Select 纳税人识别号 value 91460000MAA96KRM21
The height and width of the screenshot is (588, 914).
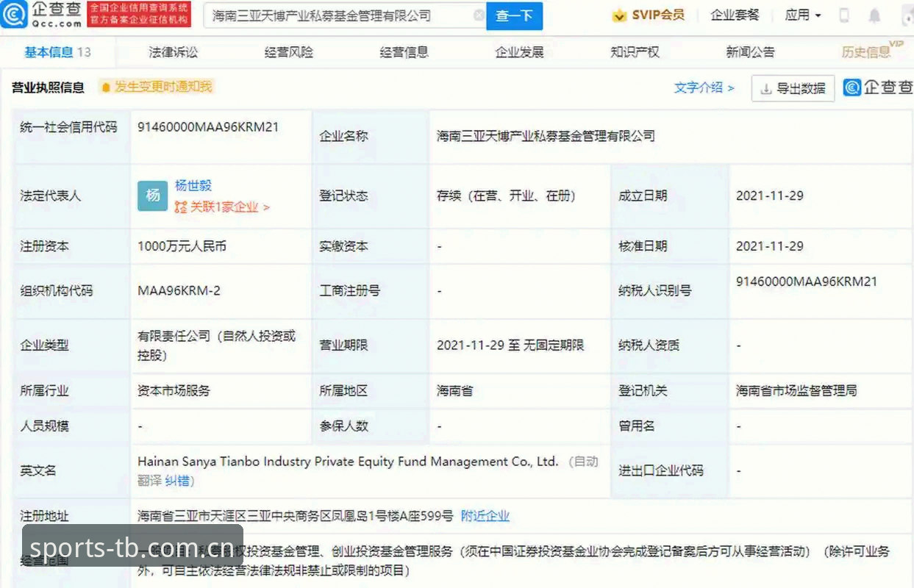[807, 282]
